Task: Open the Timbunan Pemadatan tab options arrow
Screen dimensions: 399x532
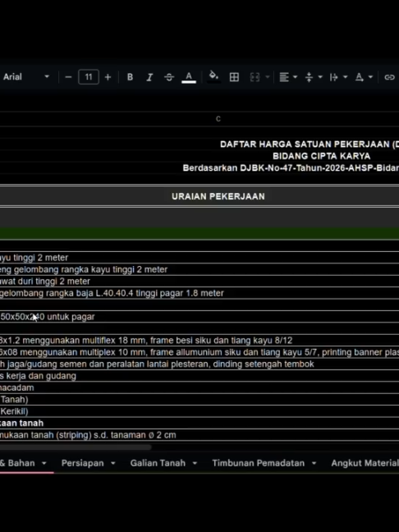Action: [314, 464]
